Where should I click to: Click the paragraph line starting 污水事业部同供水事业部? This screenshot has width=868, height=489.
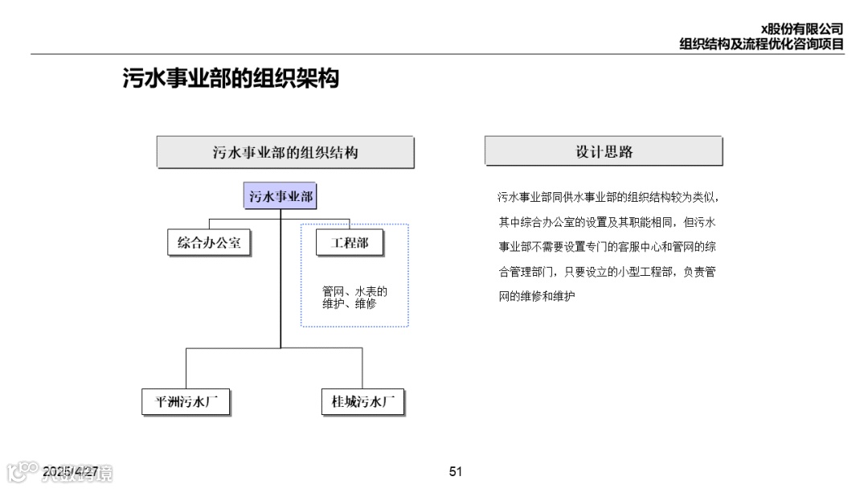608,197
